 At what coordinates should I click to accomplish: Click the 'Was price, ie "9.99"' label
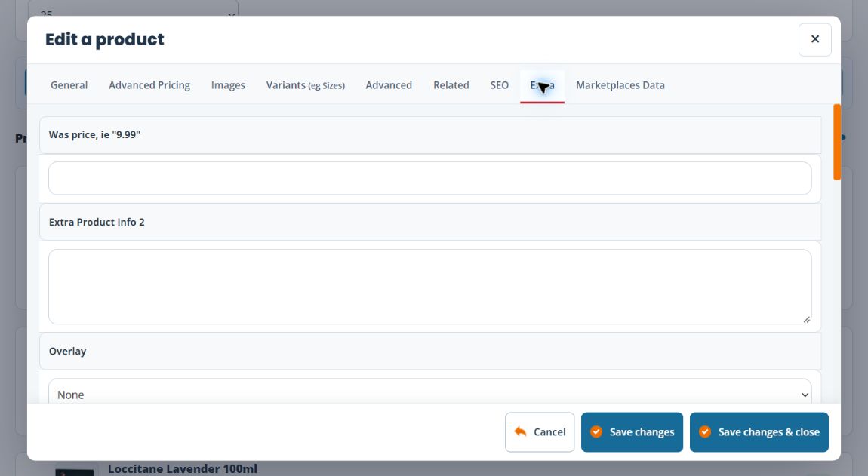click(x=94, y=134)
